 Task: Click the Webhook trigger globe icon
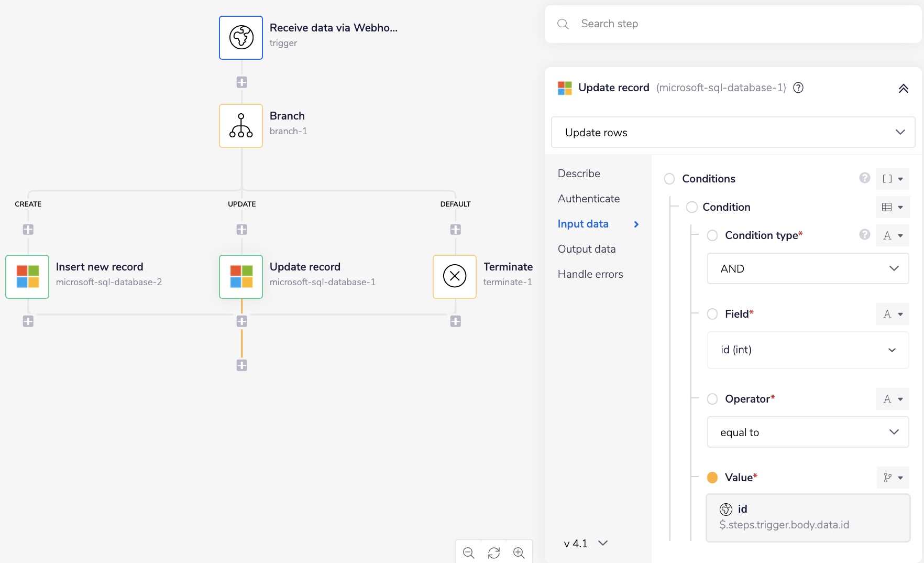[241, 38]
